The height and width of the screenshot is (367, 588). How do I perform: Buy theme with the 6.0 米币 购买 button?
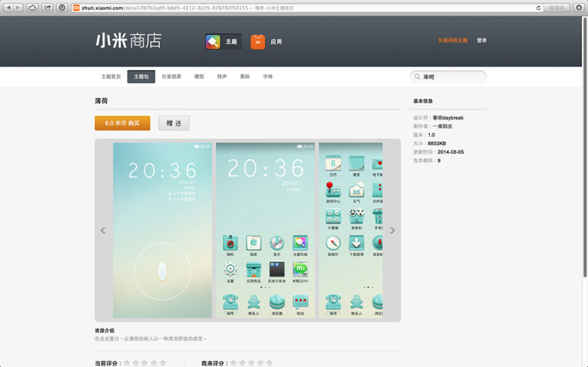122,123
